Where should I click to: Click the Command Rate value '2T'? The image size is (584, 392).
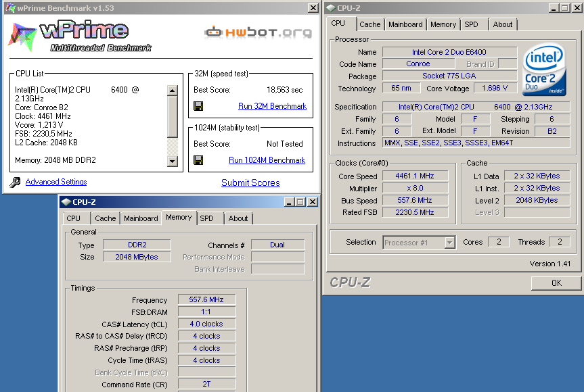coord(206,384)
